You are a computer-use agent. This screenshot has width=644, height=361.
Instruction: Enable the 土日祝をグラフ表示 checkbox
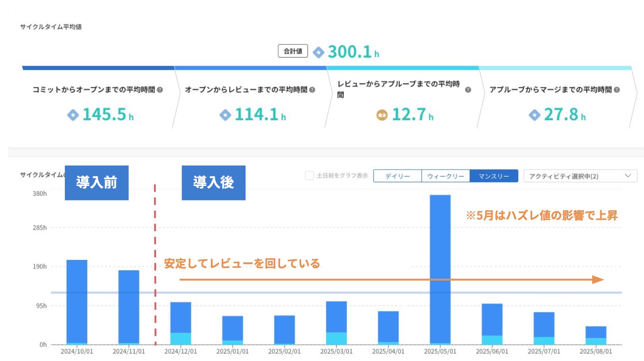coord(309,176)
